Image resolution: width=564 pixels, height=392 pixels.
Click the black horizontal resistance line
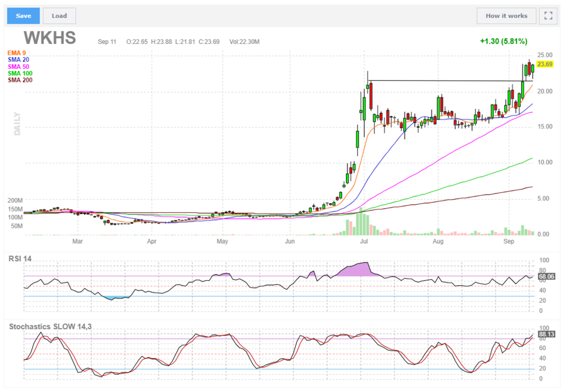tap(440, 81)
